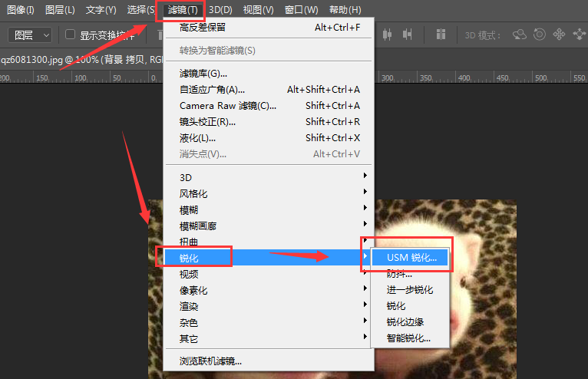Select the 视频 menu entry
This screenshot has width=588, height=379.
(x=269, y=274)
